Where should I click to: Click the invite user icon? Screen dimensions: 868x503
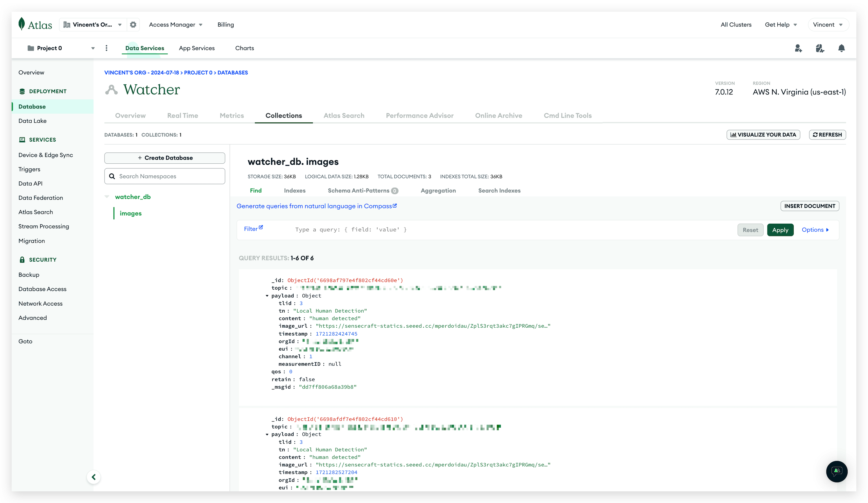pos(798,48)
